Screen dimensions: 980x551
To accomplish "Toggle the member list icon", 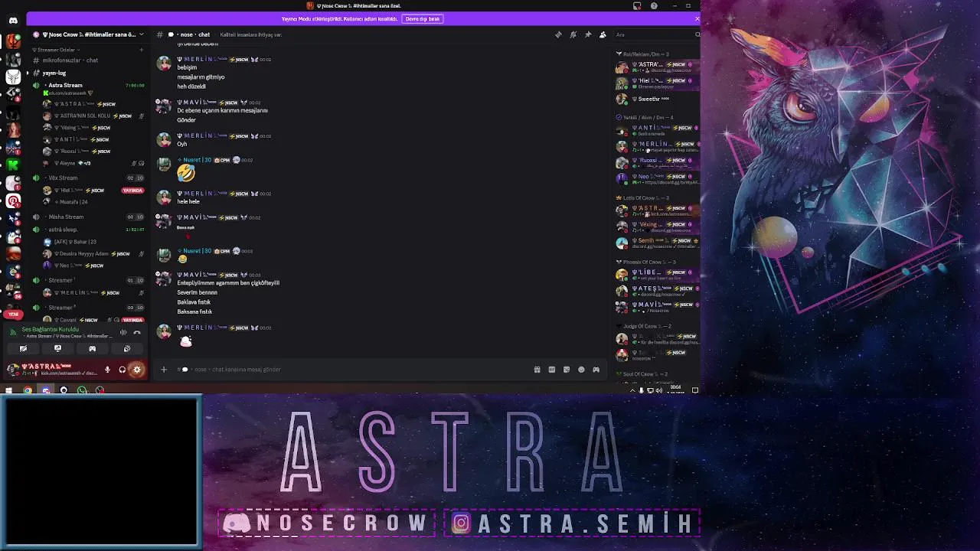I will pyautogui.click(x=603, y=34).
